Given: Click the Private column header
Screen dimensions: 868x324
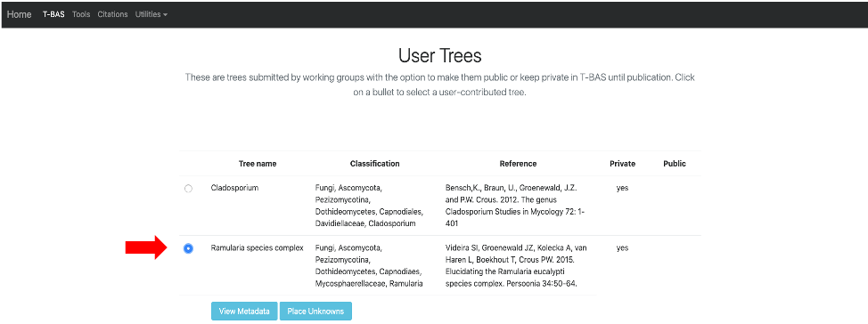Looking at the screenshot, I should 622,164.
